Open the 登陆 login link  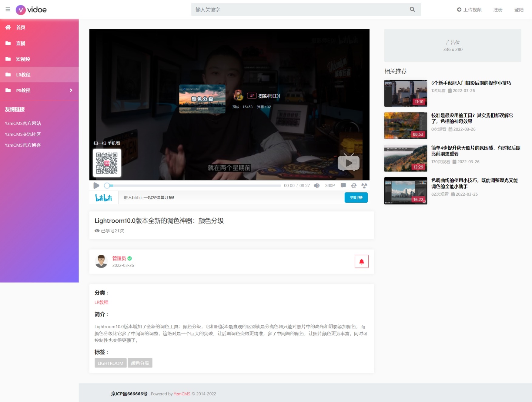(x=519, y=10)
